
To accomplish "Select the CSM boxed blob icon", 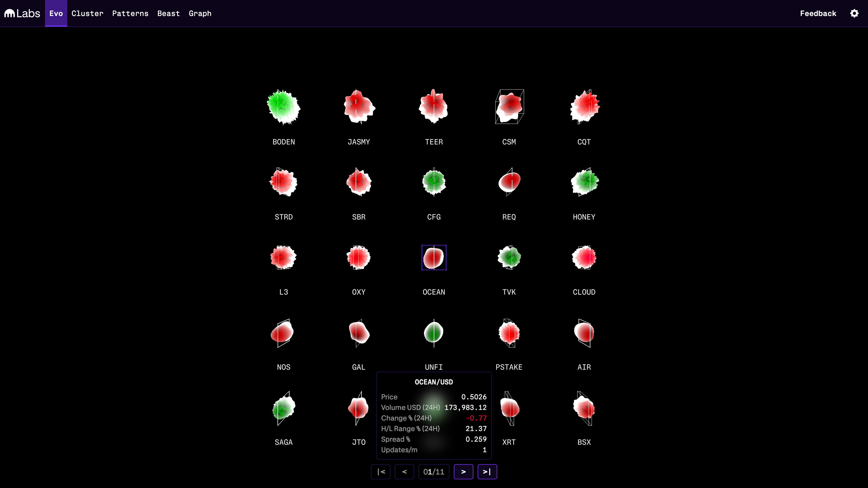I will [509, 107].
